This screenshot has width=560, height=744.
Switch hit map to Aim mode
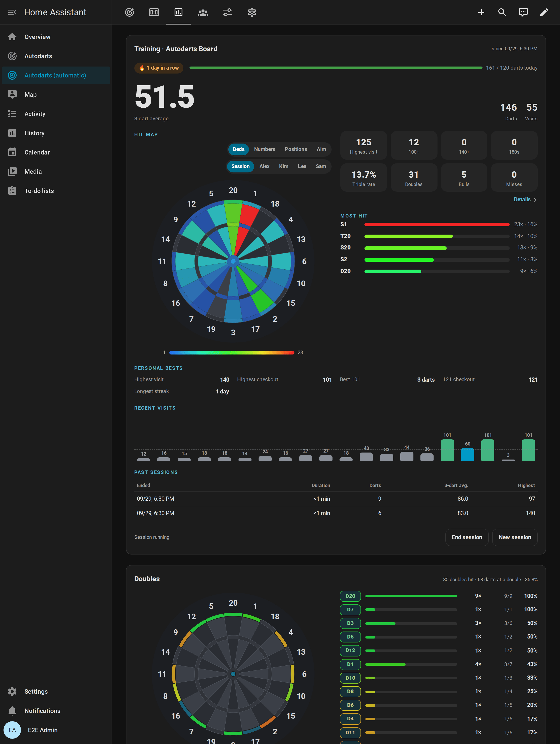(321, 149)
